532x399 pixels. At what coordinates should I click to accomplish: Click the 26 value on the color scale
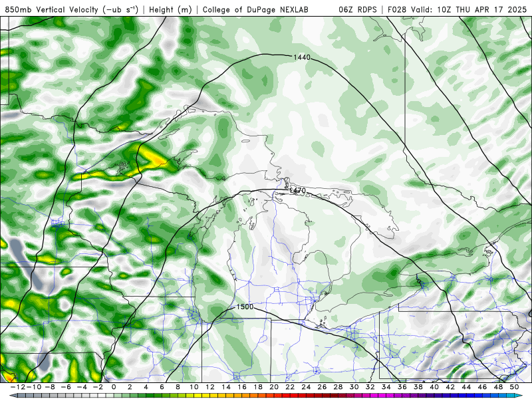[322, 387]
